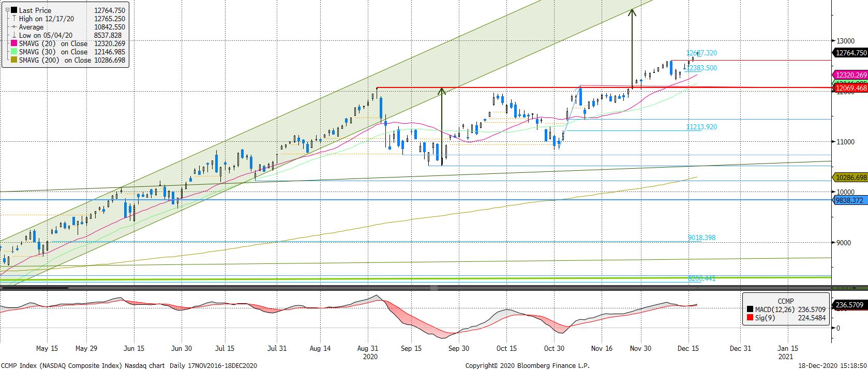Viewport: 868px width, 370px height.
Task: Click the 'SMAVG (30) on Close' legend label
Action: 53,52
